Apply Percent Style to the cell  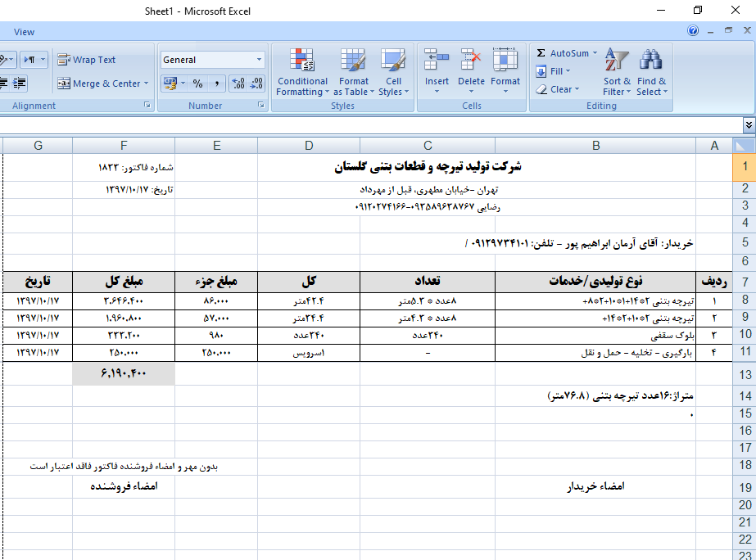[x=197, y=84]
